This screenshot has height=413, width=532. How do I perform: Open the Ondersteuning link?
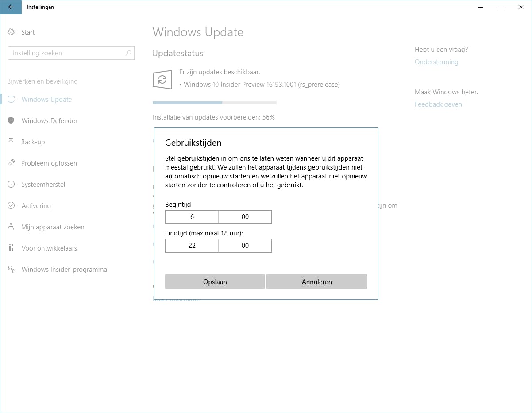436,62
